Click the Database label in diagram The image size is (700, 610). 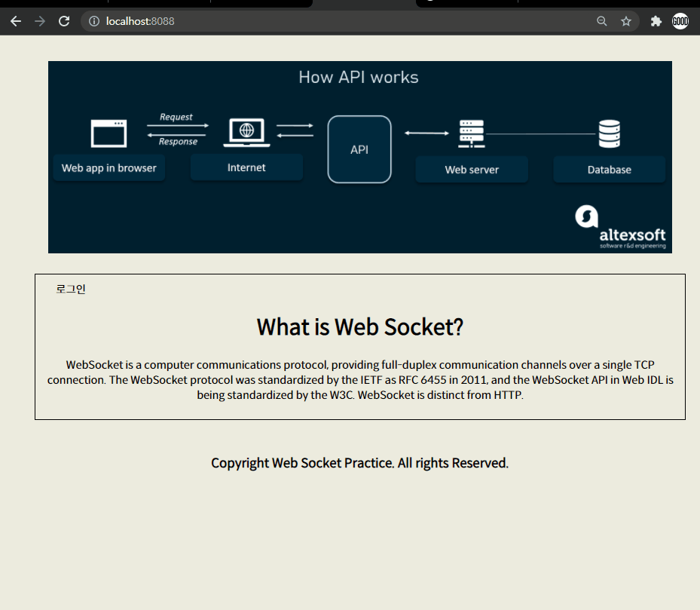tap(610, 170)
